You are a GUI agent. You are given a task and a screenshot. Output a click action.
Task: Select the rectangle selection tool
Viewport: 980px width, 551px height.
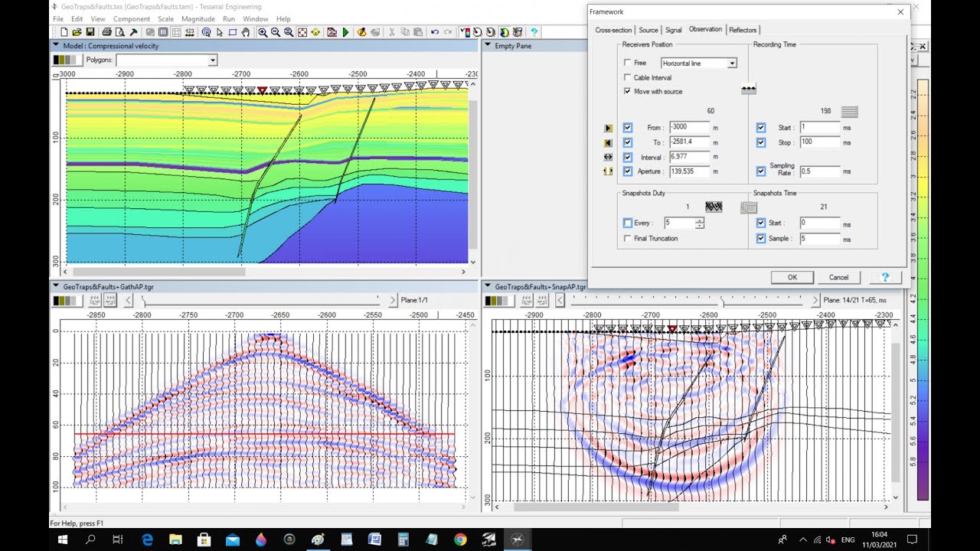233,32
